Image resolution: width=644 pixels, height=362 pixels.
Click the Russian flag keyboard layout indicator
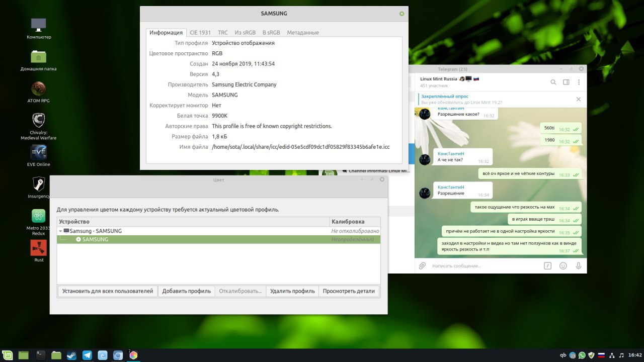(x=601, y=355)
